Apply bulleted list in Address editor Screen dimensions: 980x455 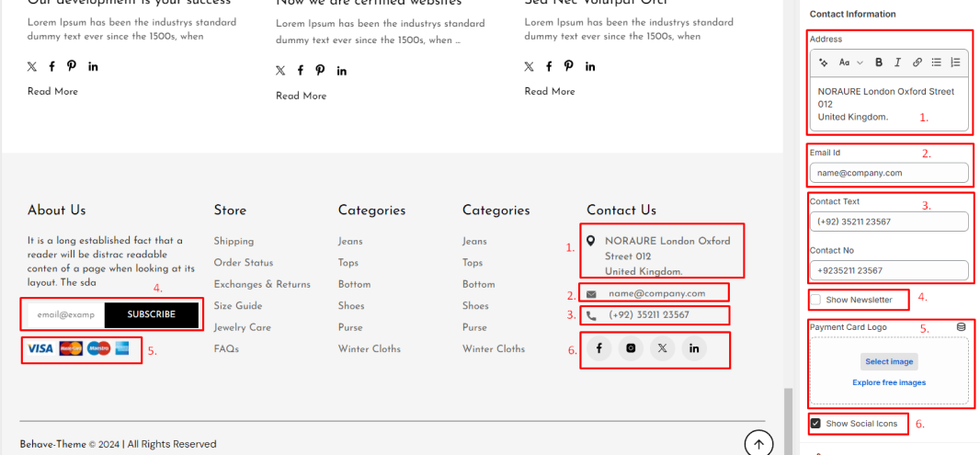(x=936, y=63)
